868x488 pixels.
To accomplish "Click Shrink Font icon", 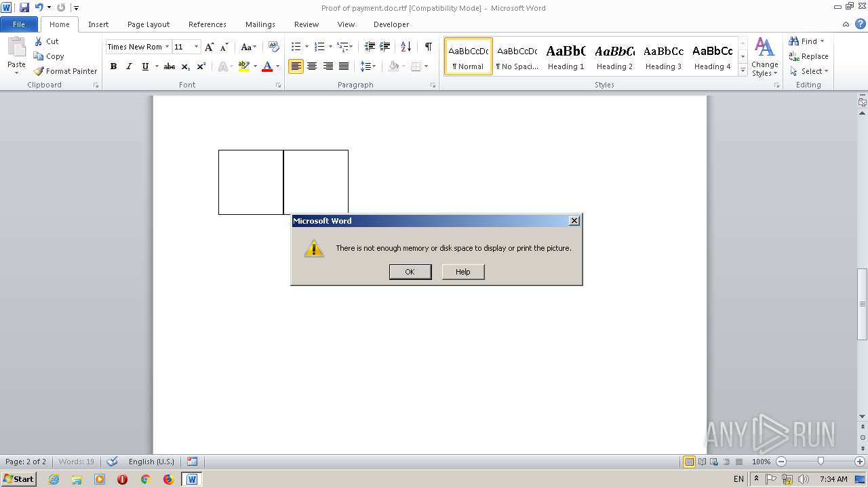I will pyautogui.click(x=224, y=47).
